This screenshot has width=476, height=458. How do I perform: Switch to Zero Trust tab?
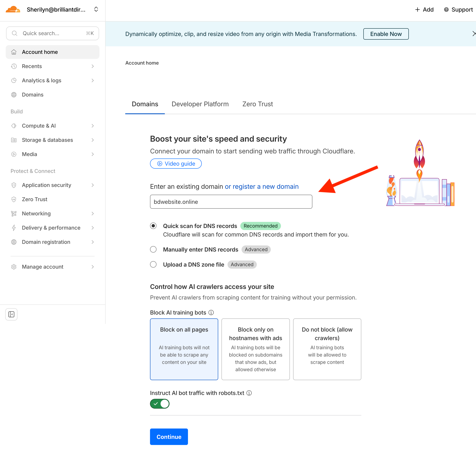257,104
